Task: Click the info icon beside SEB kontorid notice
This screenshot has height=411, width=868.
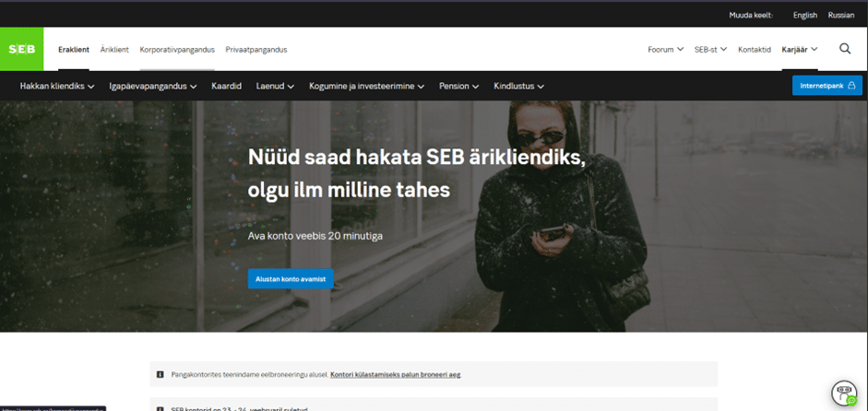Action: (160, 409)
